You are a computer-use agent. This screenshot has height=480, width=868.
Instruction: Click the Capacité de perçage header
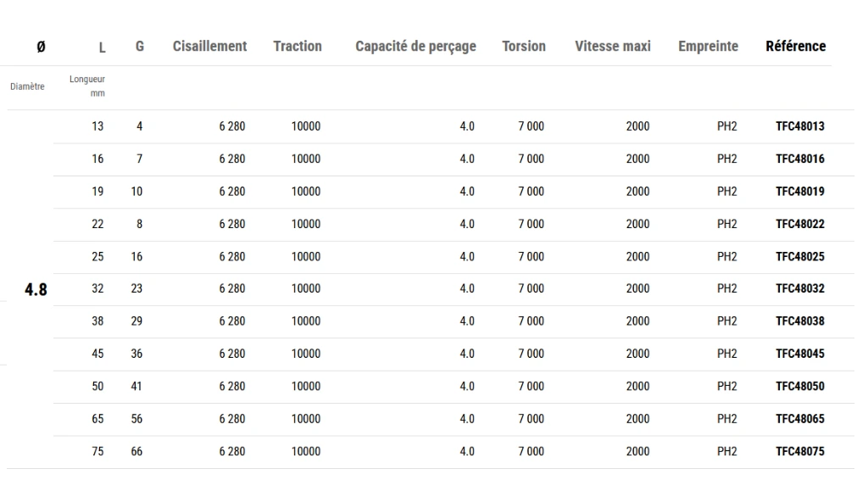[x=415, y=47]
